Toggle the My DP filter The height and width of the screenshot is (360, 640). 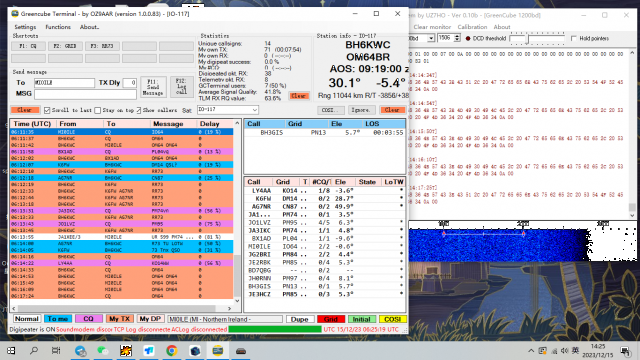150,319
